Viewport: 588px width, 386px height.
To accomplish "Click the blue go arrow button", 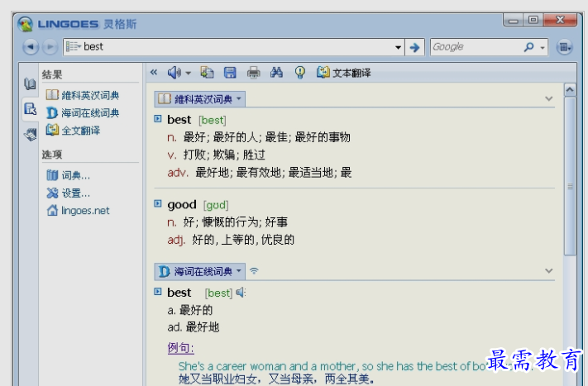I will [x=414, y=48].
